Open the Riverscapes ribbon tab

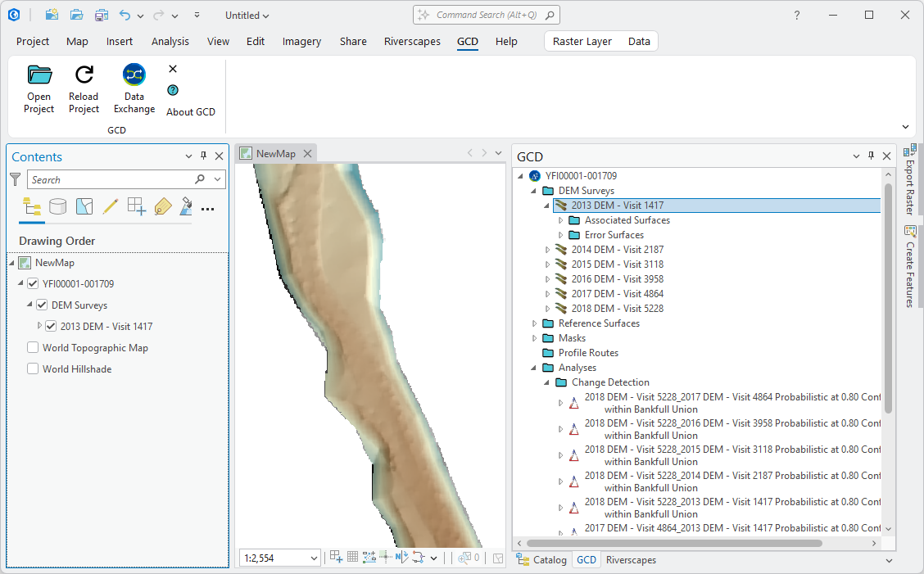[x=412, y=42]
